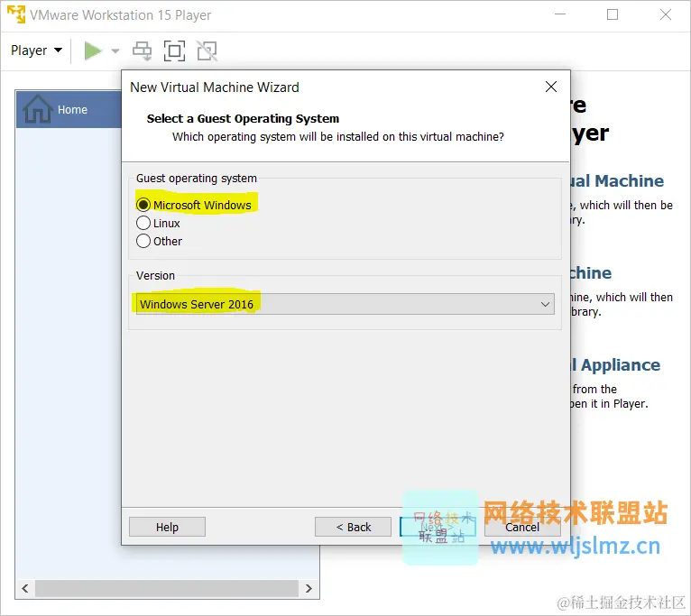691x616 pixels.
Task: Select Other guest OS radio button
Action: [143, 241]
